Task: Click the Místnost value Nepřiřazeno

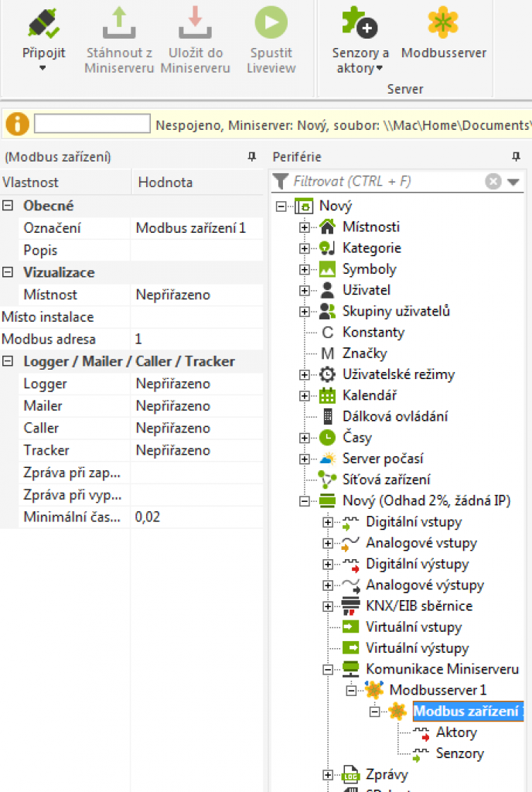Action: [197, 295]
